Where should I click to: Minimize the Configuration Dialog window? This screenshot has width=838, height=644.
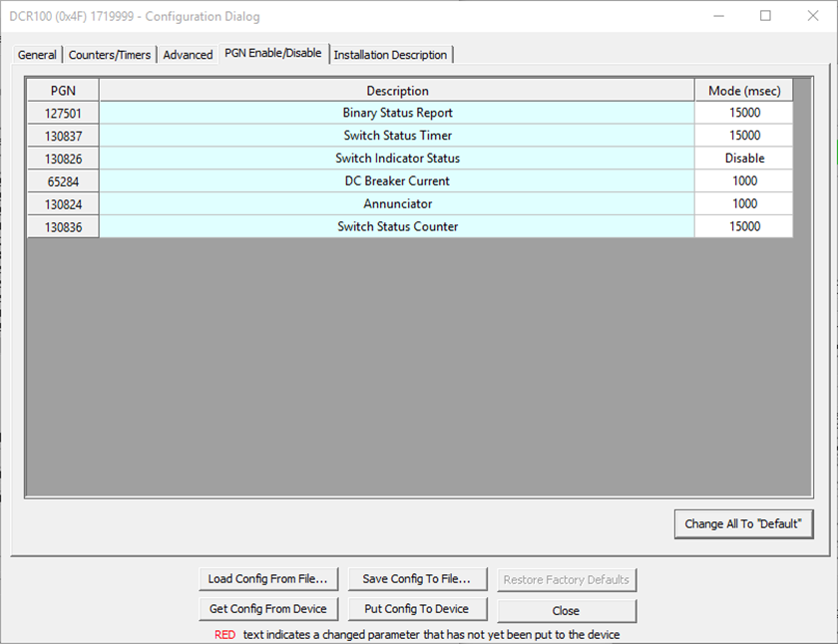[719, 16]
